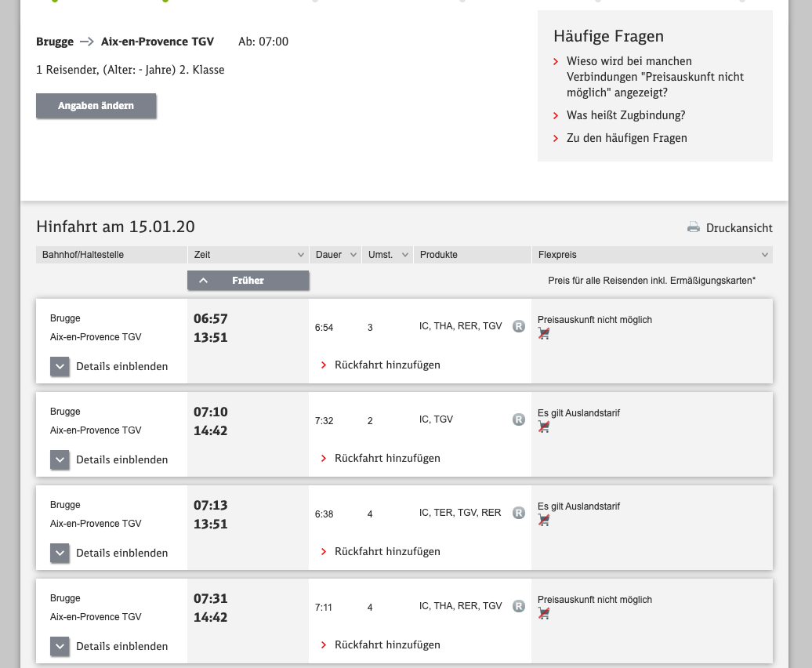The width and height of the screenshot is (812, 668).
Task: Add return trip for 07:13 connection
Action: [x=386, y=551]
